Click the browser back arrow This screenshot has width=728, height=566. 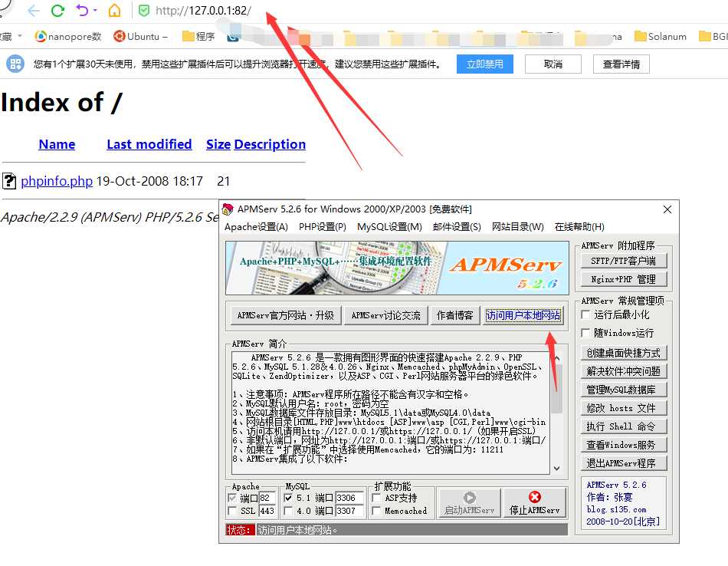[x=34, y=10]
